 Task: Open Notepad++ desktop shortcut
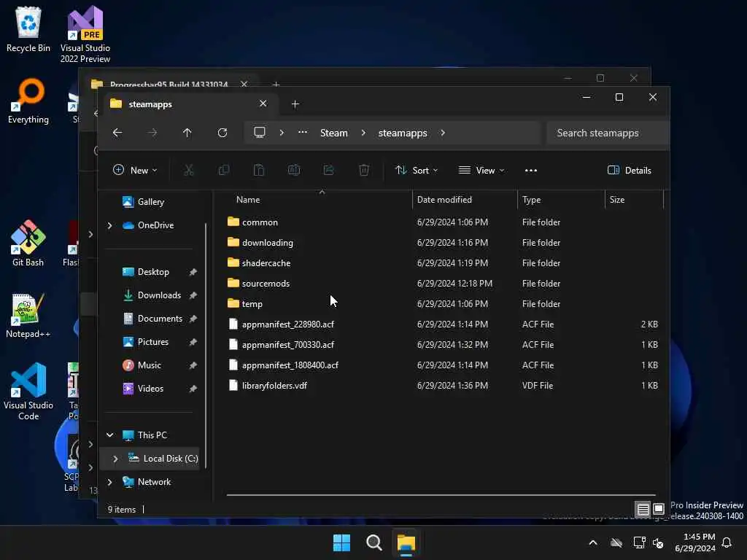[x=28, y=316]
